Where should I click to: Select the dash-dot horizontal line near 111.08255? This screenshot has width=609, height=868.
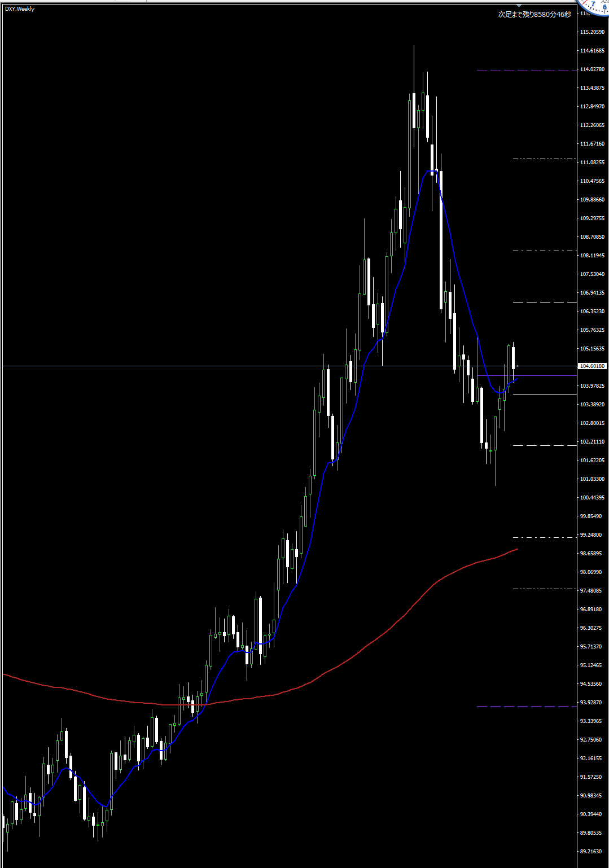pyautogui.click(x=545, y=159)
